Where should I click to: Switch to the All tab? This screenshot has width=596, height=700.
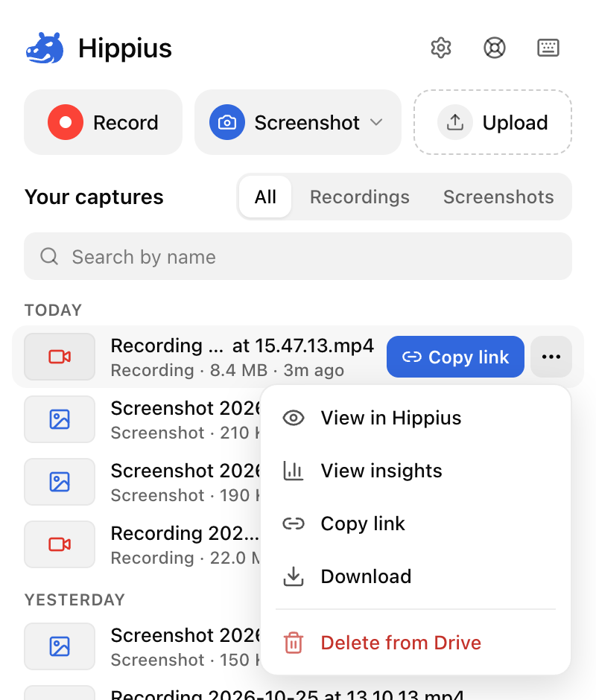265,197
